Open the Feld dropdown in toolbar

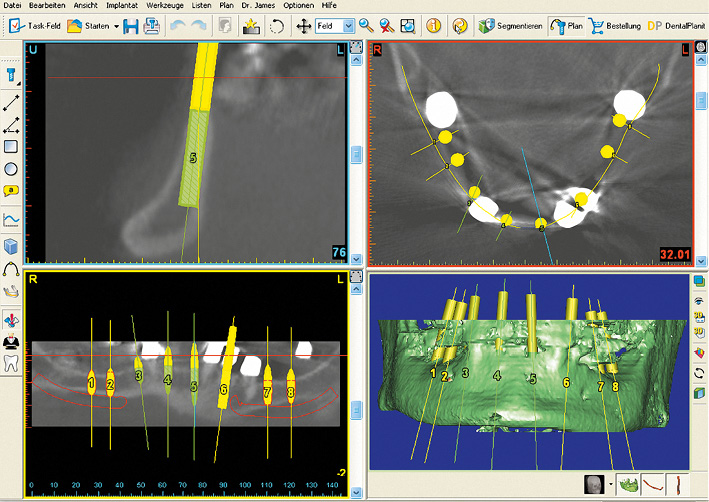[x=348, y=25]
